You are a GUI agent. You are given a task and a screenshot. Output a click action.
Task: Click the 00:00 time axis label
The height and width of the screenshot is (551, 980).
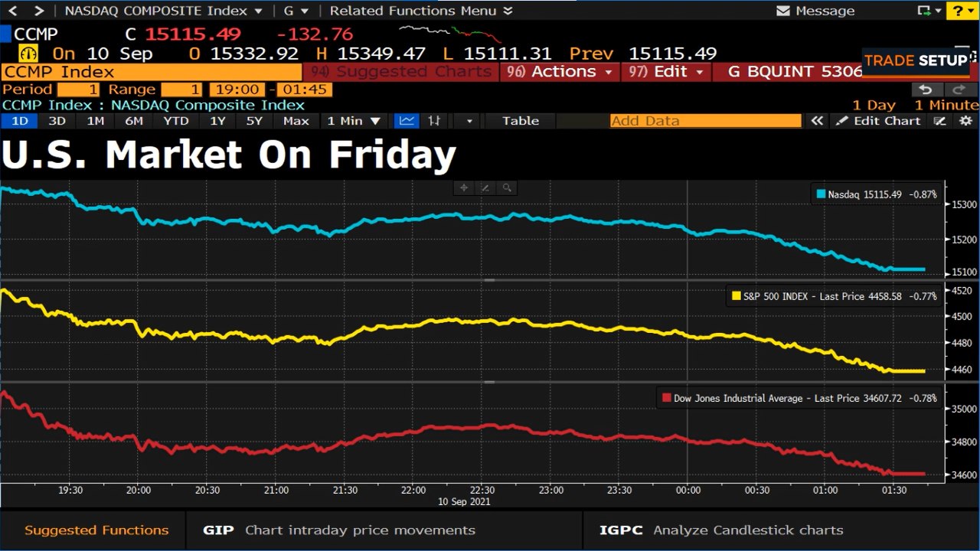click(x=688, y=490)
